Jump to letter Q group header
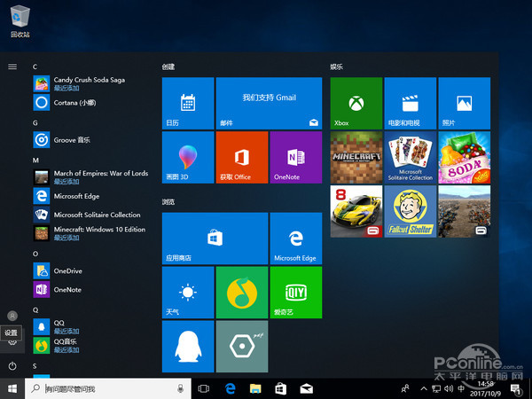The image size is (532, 399). coord(35,309)
